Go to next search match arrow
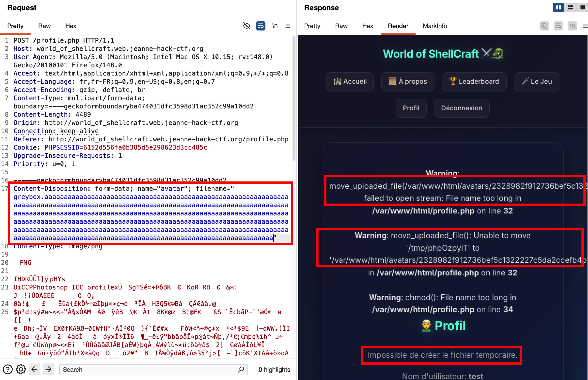The width and height of the screenshot is (588, 380). tap(48, 369)
